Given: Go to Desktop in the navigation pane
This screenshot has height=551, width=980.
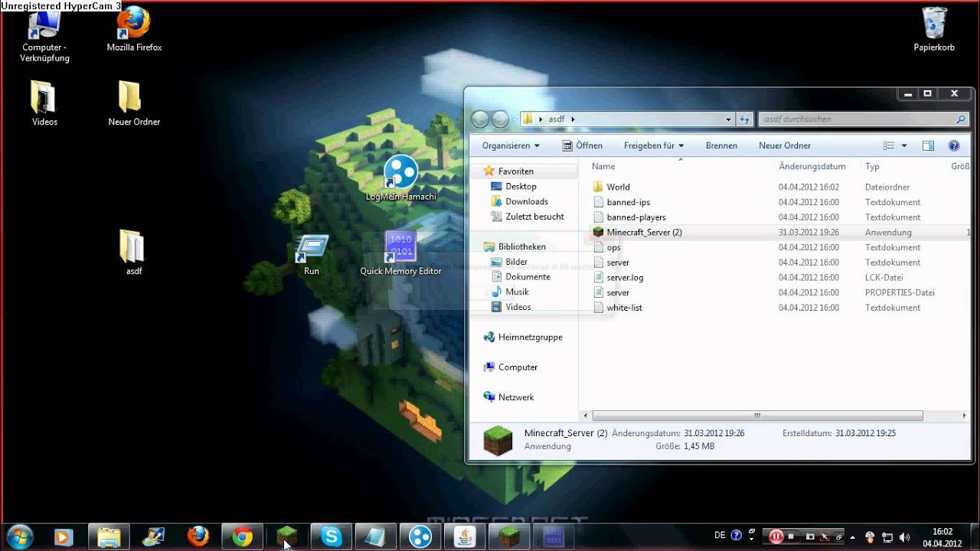Looking at the screenshot, I should 521,186.
